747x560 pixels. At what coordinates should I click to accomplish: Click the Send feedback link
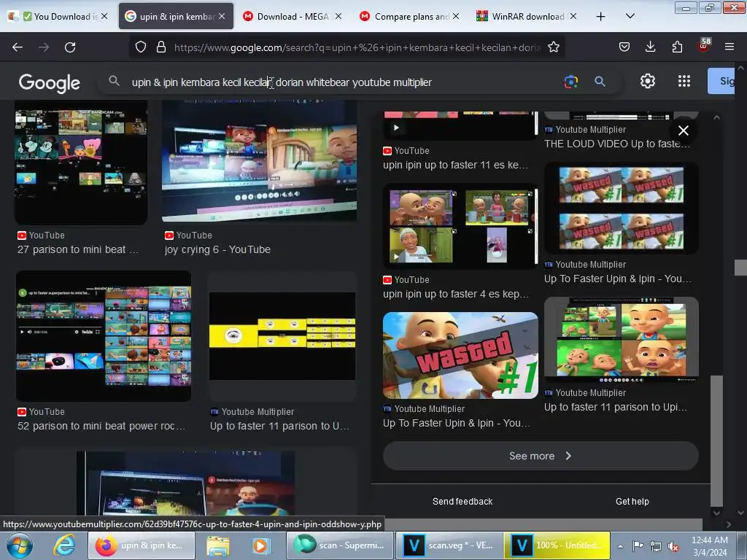click(462, 501)
